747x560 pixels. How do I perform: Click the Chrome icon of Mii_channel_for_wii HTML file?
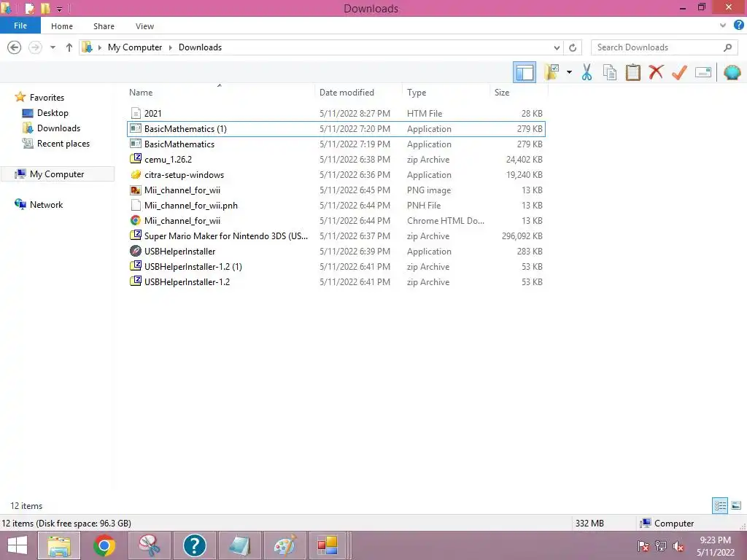click(x=136, y=220)
